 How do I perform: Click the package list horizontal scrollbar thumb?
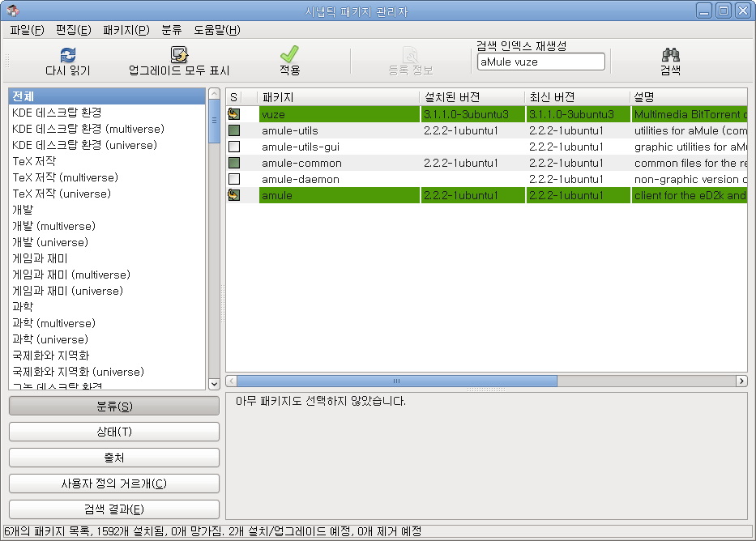click(397, 381)
